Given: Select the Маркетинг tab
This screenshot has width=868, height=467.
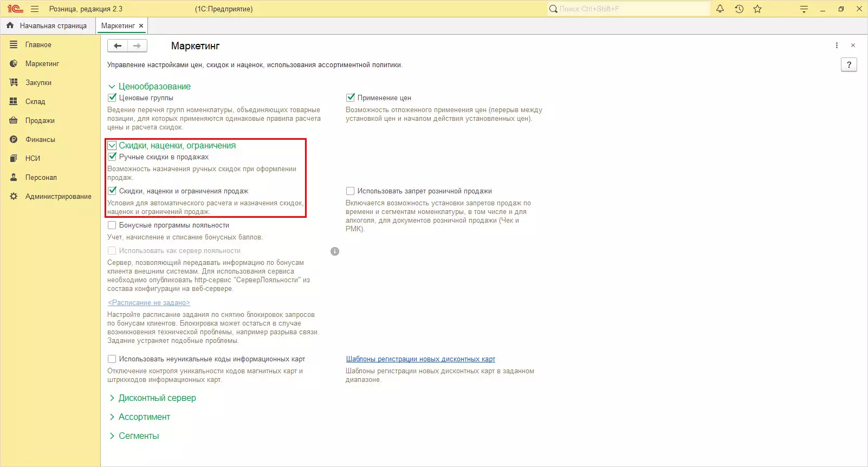Looking at the screenshot, I should coord(118,25).
